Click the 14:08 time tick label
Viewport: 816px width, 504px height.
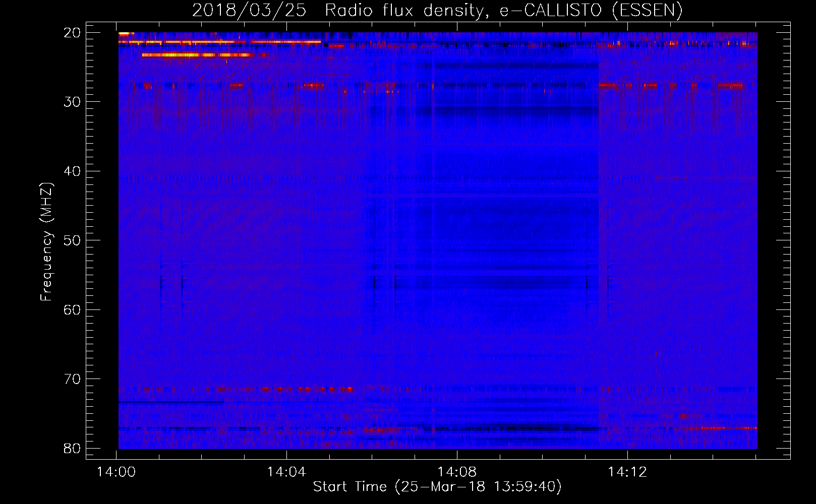(457, 472)
